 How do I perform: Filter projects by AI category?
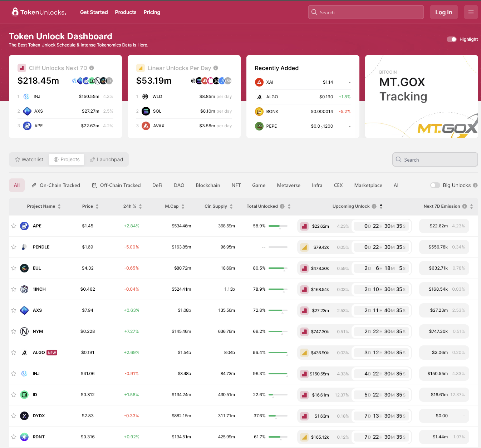[396, 185]
